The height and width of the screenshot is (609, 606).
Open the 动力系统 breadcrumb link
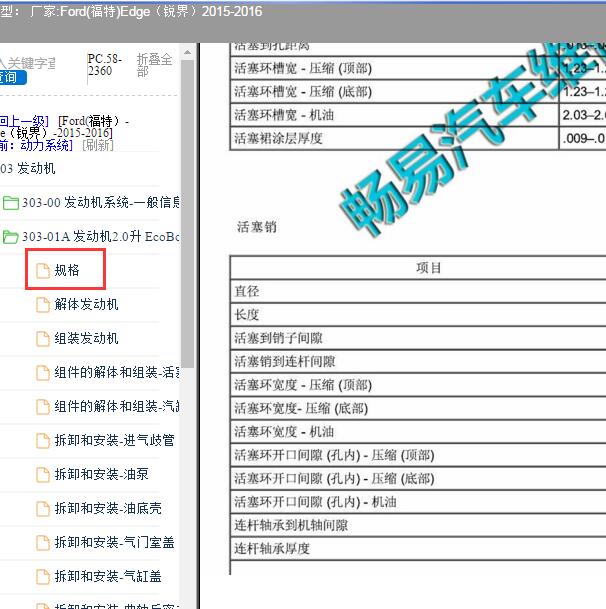coord(46,145)
